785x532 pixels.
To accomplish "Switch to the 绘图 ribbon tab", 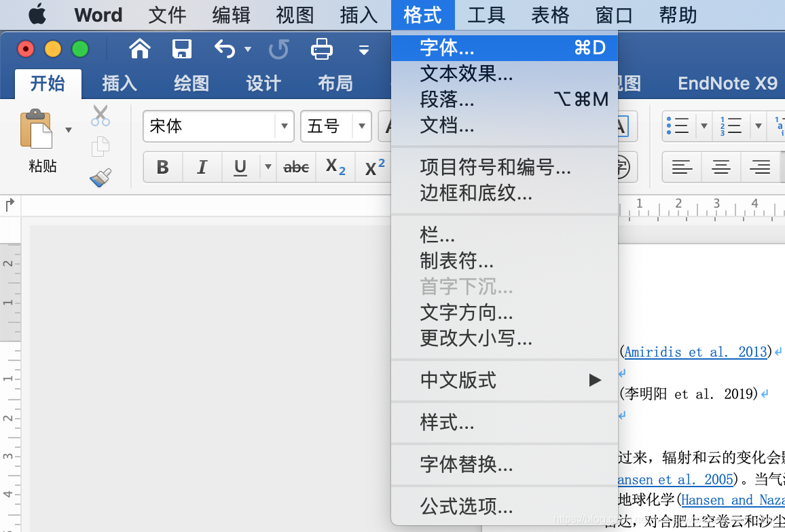I will click(x=191, y=83).
